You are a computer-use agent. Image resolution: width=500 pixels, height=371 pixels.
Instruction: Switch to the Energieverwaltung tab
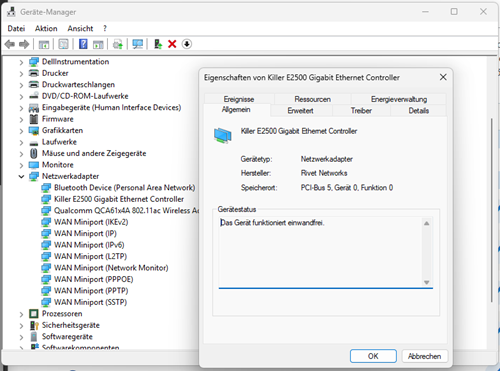[x=399, y=99]
